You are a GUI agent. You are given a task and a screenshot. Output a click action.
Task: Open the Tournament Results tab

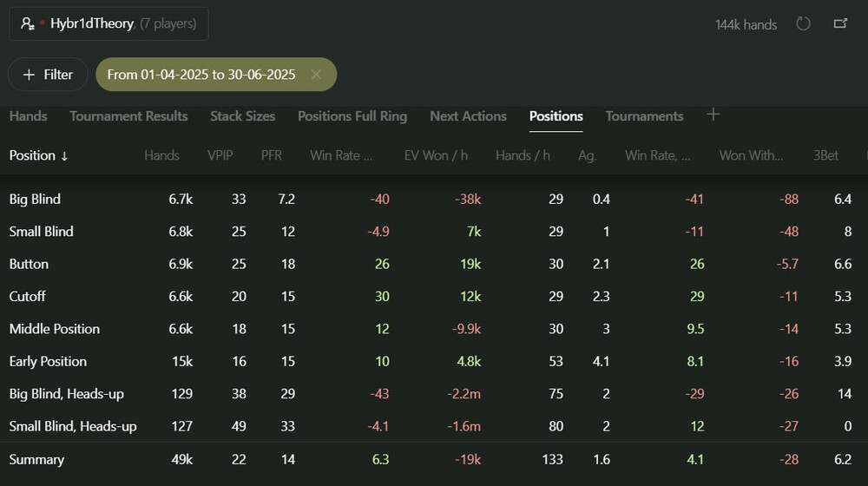(x=128, y=116)
